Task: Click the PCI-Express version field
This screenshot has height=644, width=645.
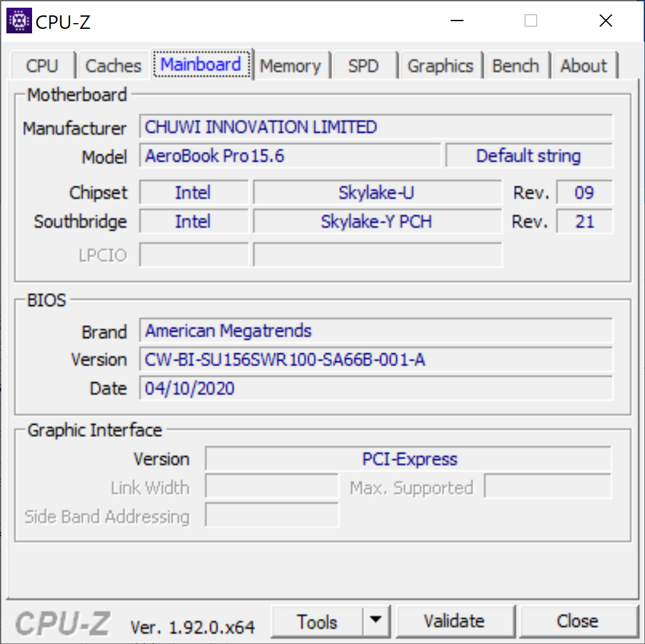Action: coord(408,459)
